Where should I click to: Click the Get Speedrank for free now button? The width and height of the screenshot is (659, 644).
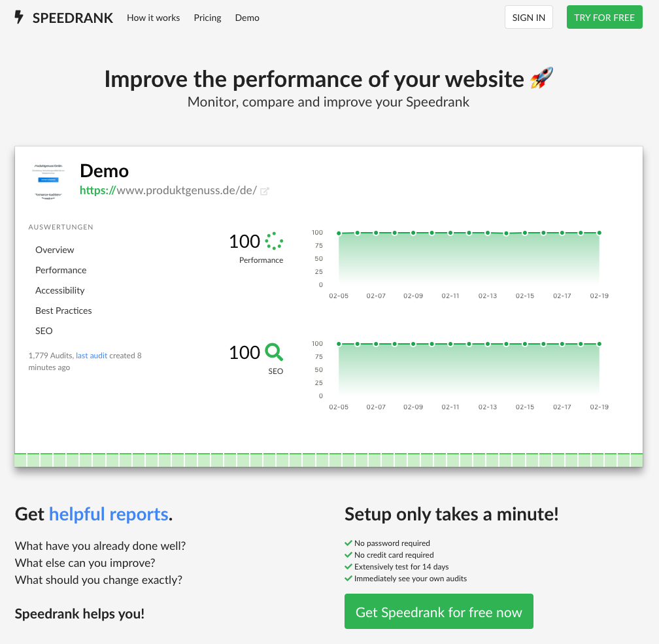point(439,611)
